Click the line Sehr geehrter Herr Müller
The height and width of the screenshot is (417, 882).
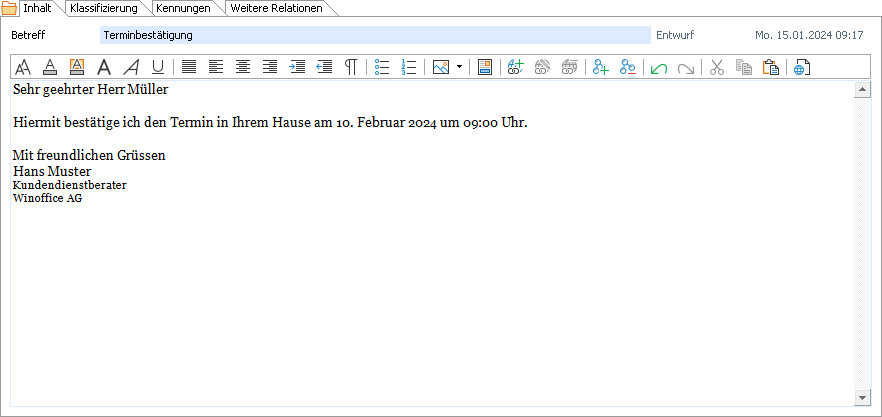point(91,89)
